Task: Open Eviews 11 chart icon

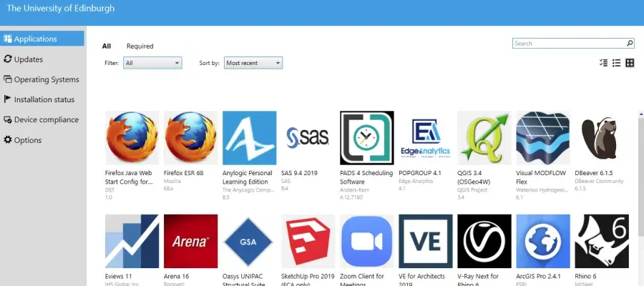Action: pos(132,241)
